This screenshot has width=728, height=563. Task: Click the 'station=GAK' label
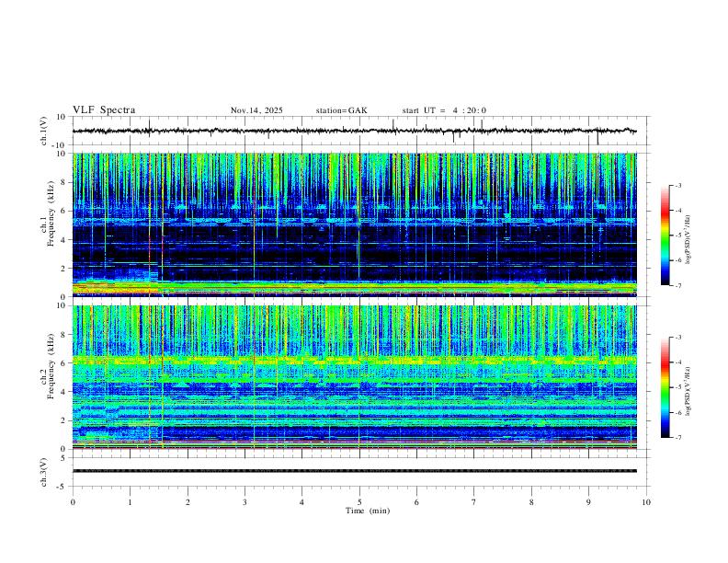pos(341,110)
